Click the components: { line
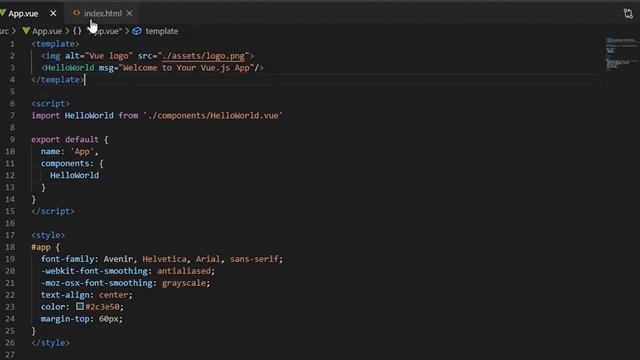The image size is (640, 360). (x=72, y=163)
